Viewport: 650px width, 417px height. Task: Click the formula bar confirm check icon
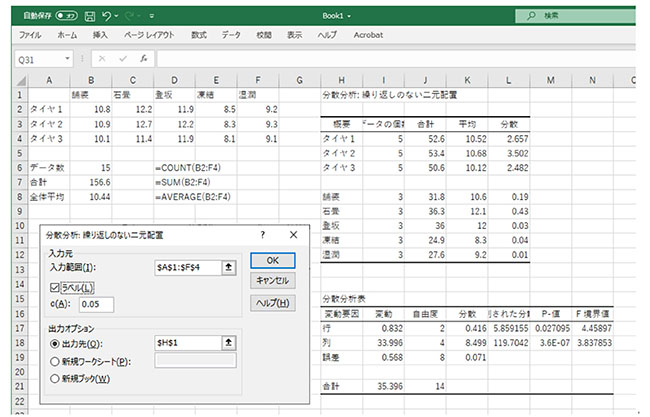click(123, 59)
